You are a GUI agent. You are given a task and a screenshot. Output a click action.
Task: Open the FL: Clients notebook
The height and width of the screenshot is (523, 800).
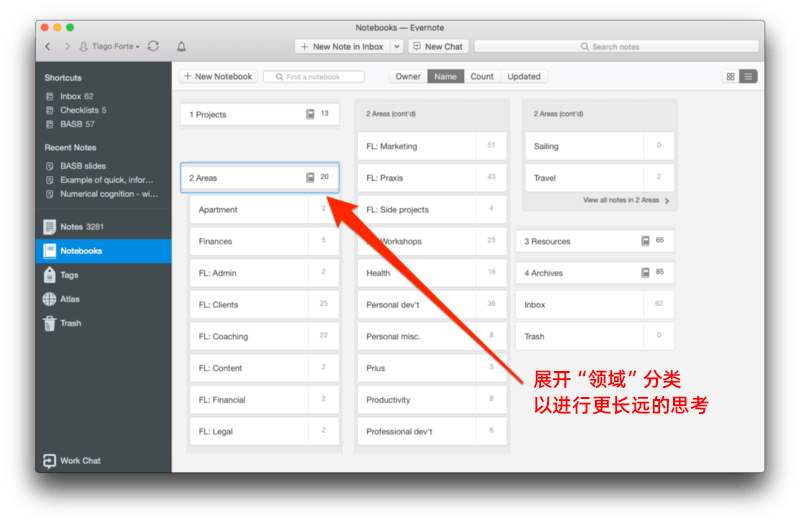tap(264, 305)
